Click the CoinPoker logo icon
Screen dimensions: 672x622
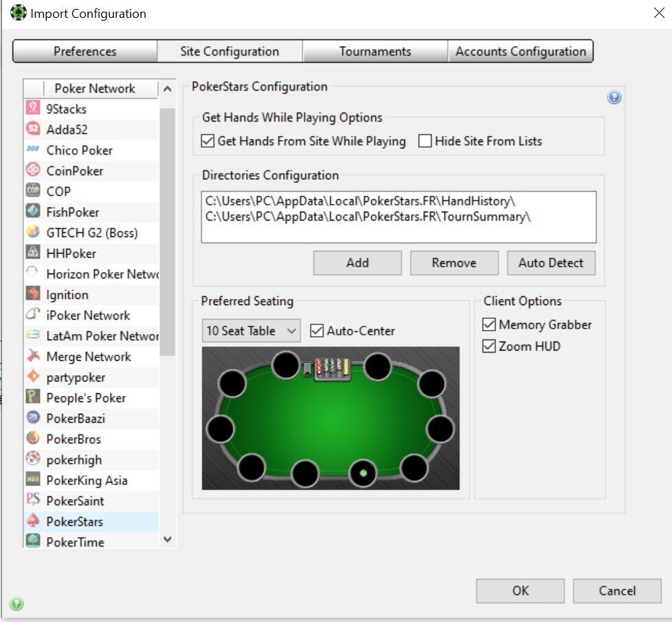click(33, 170)
